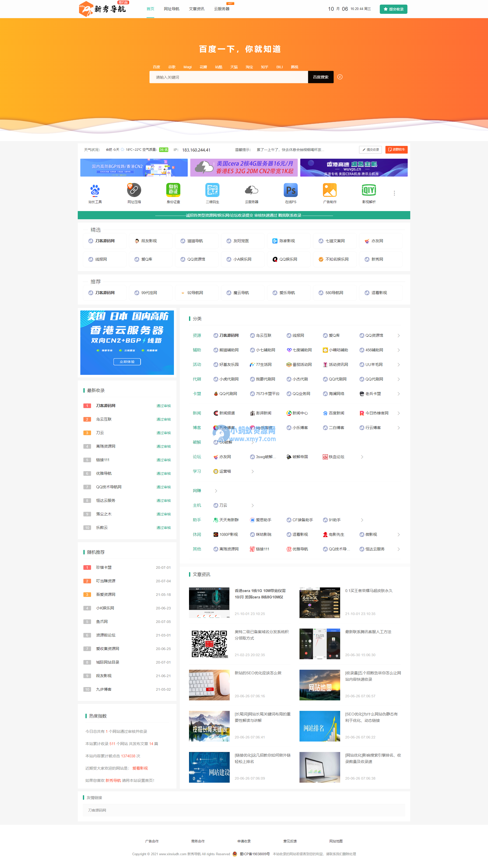Image resolution: width=488 pixels, height=868 pixels.
Task: Click the 新秀导航 site logo
Action: 101,9
